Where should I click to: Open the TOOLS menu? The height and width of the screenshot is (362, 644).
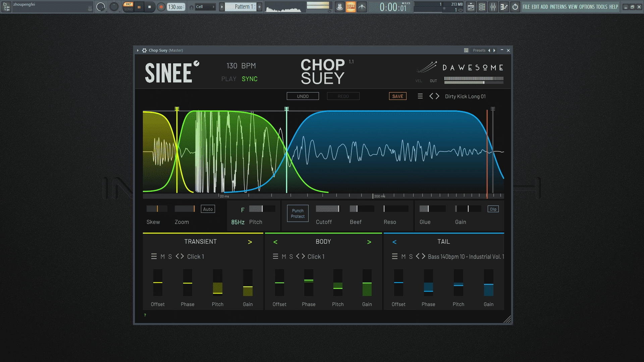coord(602,7)
